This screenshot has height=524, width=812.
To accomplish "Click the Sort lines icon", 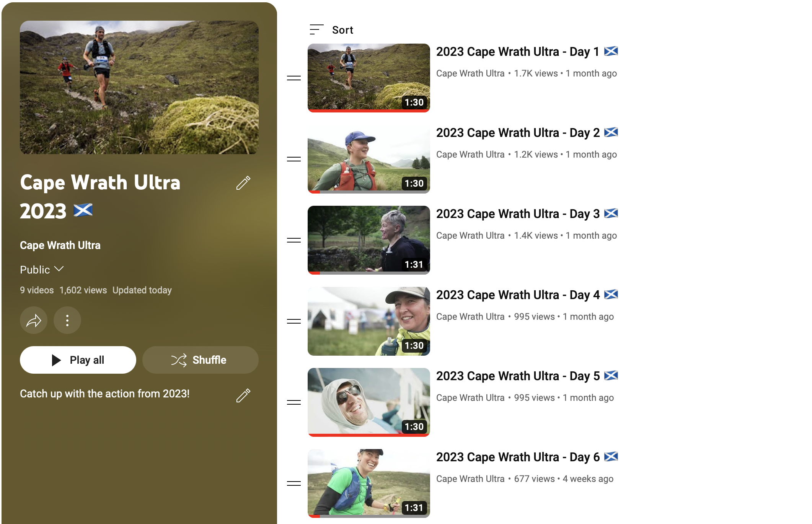I will (x=316, y=30).
